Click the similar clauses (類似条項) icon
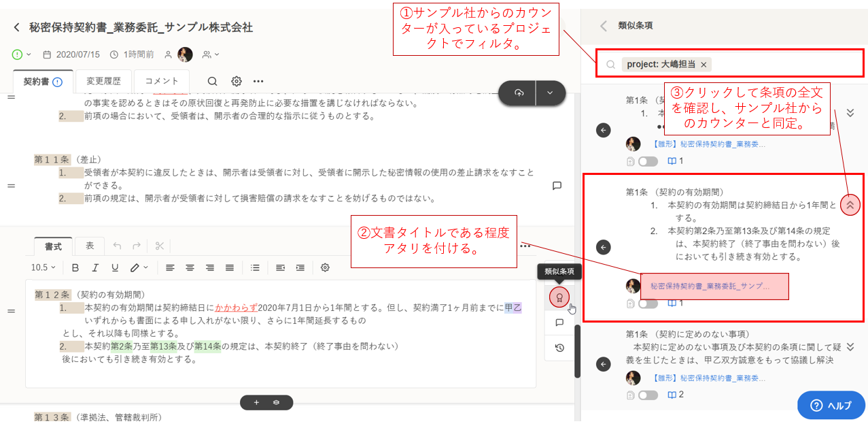Screen dimensions: 868x426 pos(559,297)
